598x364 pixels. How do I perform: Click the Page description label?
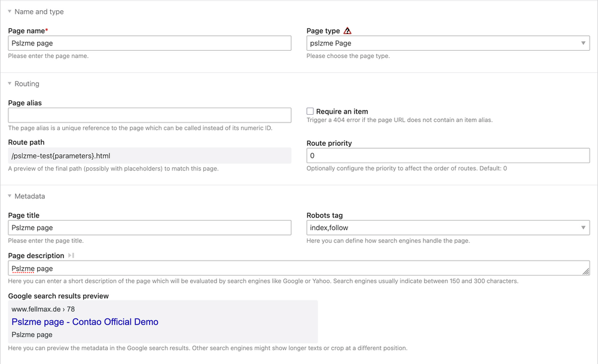[36, 256]
